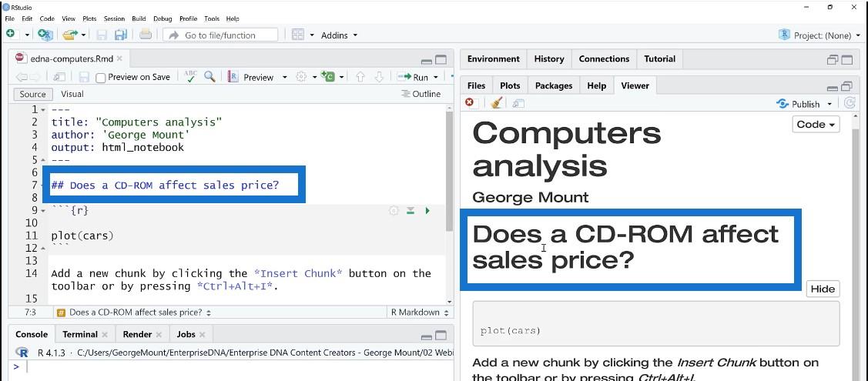868x381 pixels.
Task: Expand the recent files dropdown arrow
Action: tap(84, 35)
